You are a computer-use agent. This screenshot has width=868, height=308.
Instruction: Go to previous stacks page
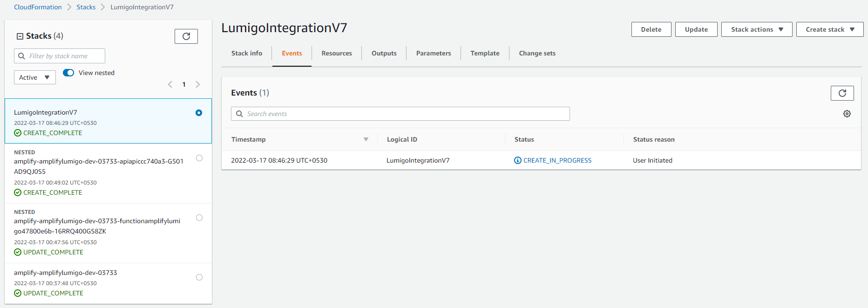click(170, 84)
